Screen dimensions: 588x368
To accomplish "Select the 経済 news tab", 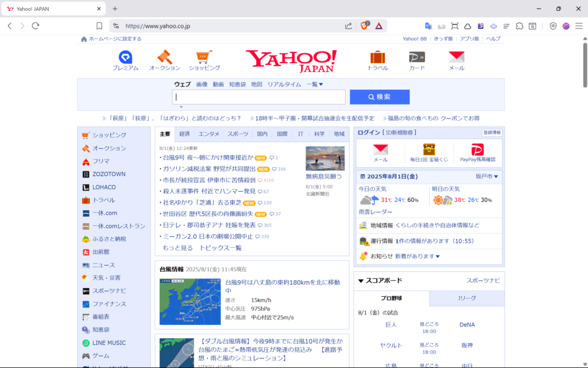I will pos(184,134).
